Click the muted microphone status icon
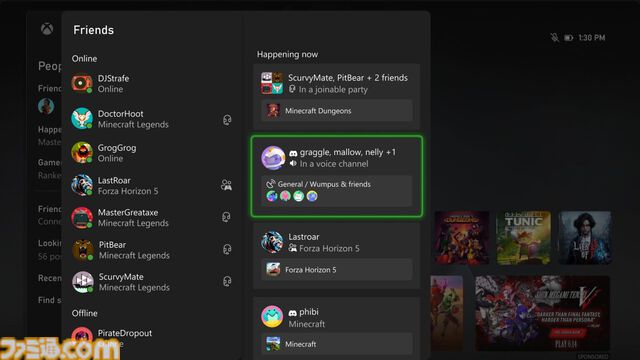The width and height of the screenshot is (640, 360). coord(554,38)
